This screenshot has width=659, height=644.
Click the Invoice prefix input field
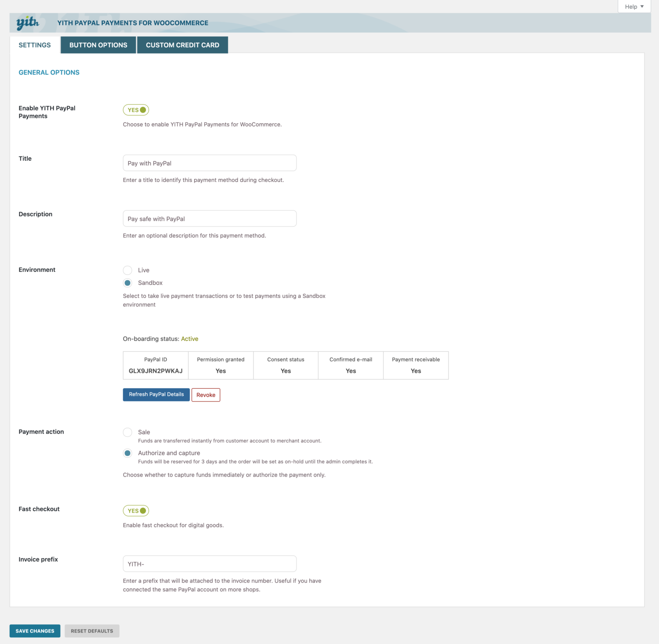[210, 564]
